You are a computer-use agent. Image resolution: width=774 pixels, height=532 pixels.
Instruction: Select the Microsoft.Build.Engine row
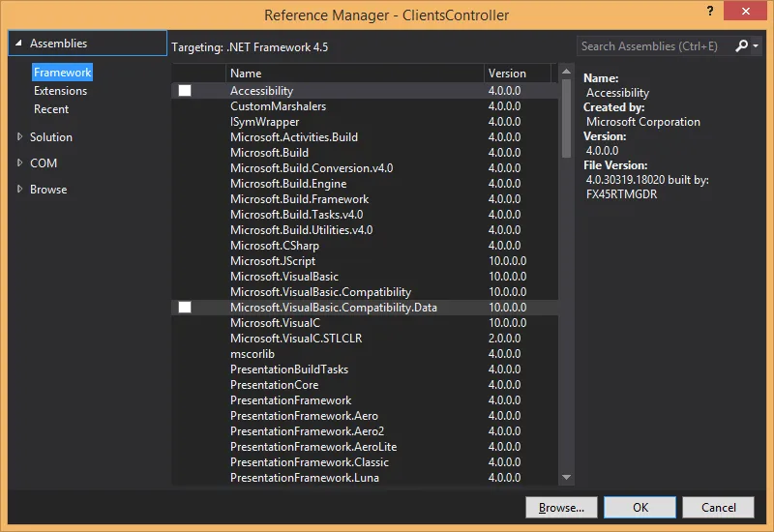pyautogui.click(x=365, y=184)
